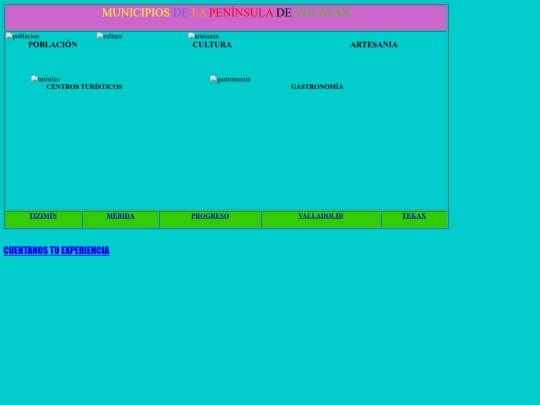Select the GASTRONOMÍA heading text
The height and width of the screenshot is (405, 540).
pyautogui.click(x=317, y=87)
